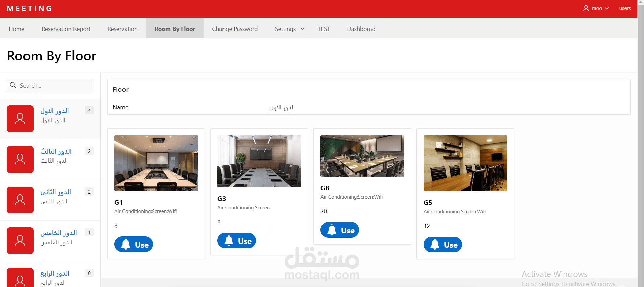This screenshot has width=644, height=287.
Task: Select the Room By Floor tab
Action: click(175, 29)
